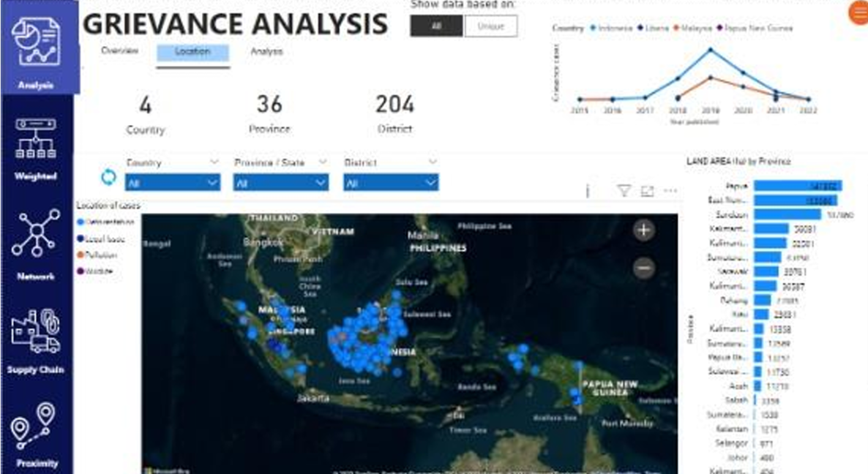868x474 pixels.
Task: Toggle Malaysia series in chart legend
Action: 692,28
